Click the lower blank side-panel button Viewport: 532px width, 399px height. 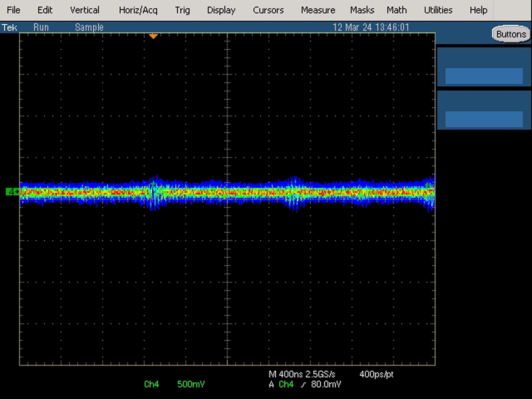pos(484,119)
